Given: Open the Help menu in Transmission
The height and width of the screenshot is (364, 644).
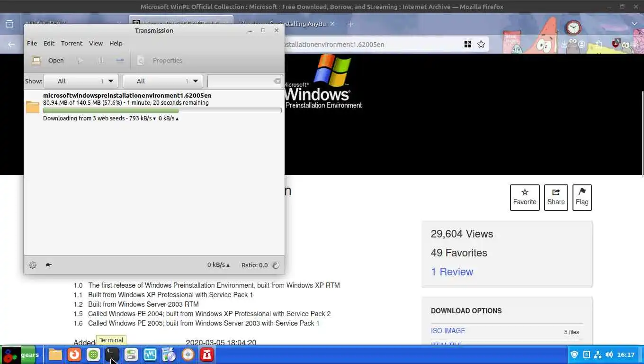Looking at the screenshot, I should tap(116, 43).
